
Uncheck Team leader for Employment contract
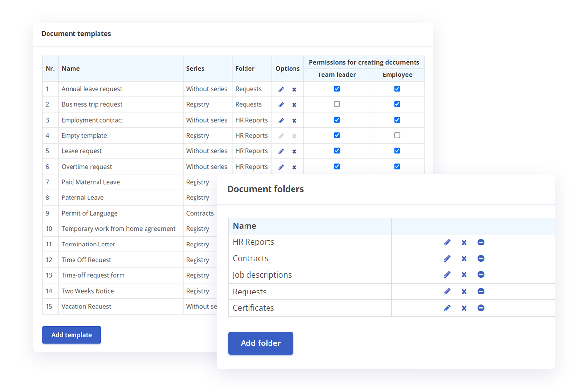[337, 120]
